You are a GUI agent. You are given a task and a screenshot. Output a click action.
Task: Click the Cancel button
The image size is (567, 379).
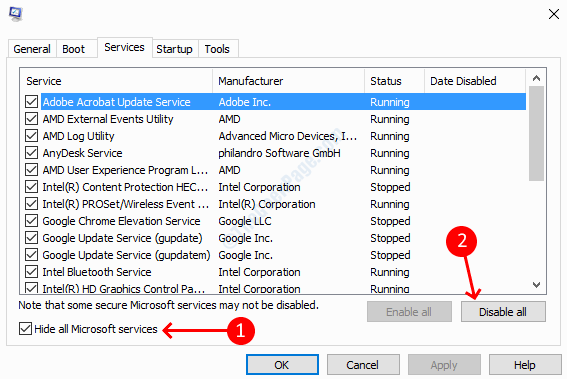(x=363, y=365)
